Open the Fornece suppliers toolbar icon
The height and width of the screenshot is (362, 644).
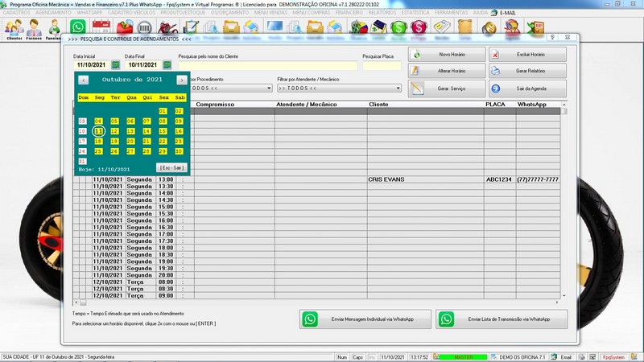(x=34, y=29)
